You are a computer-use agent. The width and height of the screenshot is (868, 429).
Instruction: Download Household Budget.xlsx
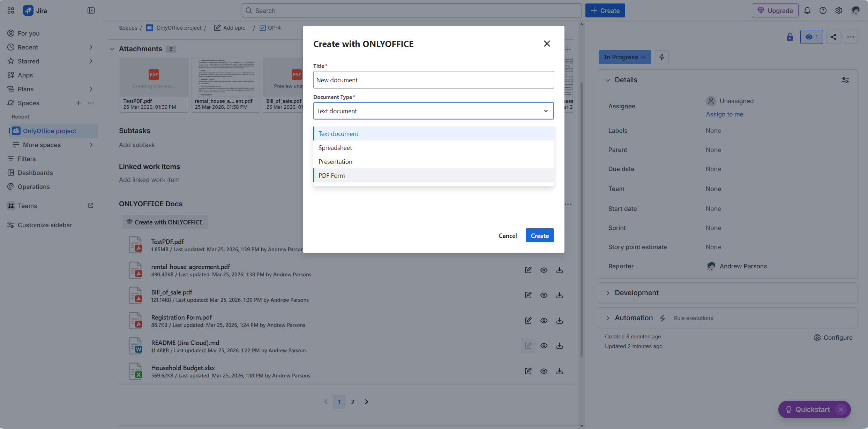(559, 371)
